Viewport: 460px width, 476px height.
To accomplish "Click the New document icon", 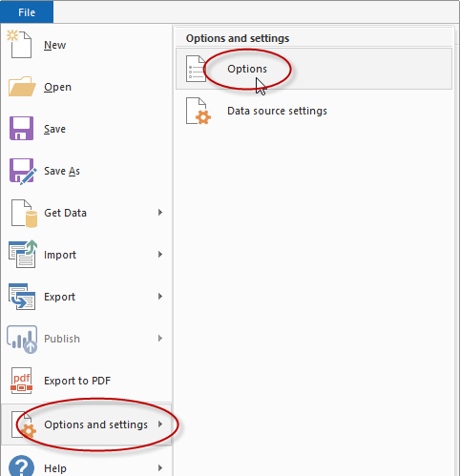I will (x=20, y=44).
